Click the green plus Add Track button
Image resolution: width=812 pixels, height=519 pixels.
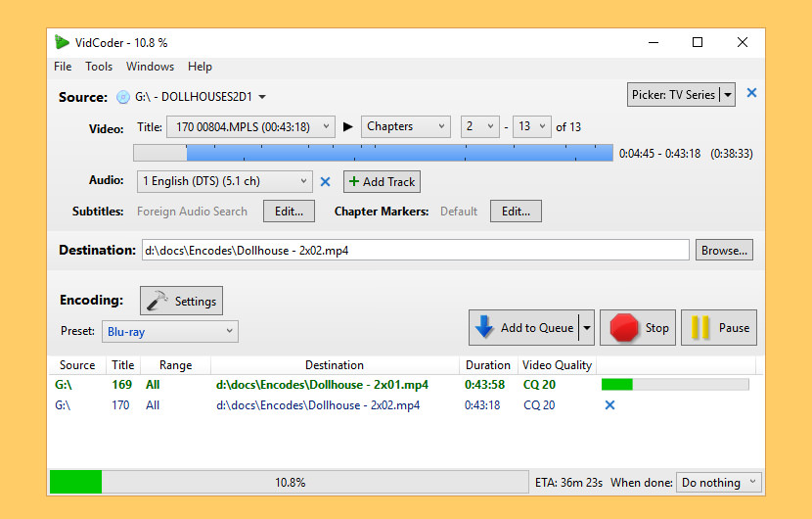(x=382, y=181)
